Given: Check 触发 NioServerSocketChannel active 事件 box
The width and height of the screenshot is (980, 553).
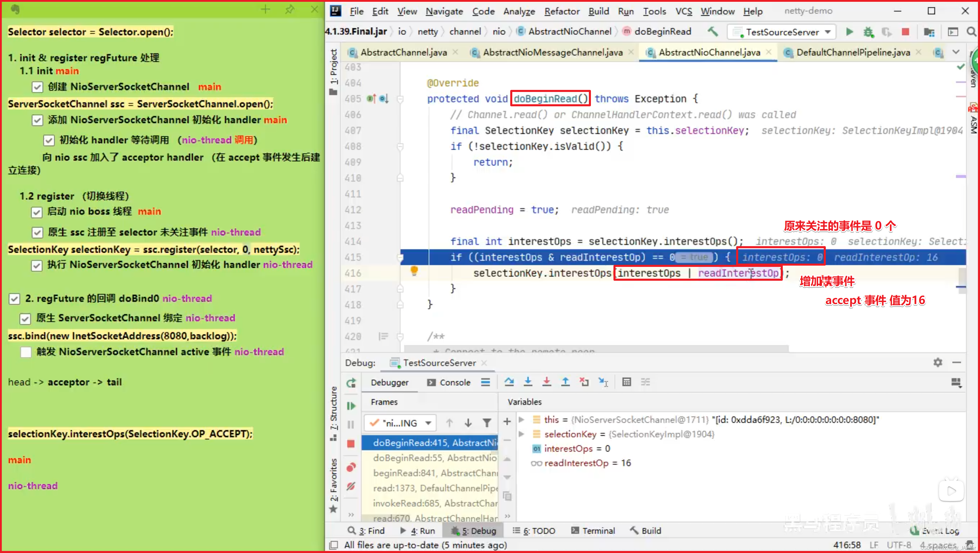Looking at the screenshot, I should point(26,352).
